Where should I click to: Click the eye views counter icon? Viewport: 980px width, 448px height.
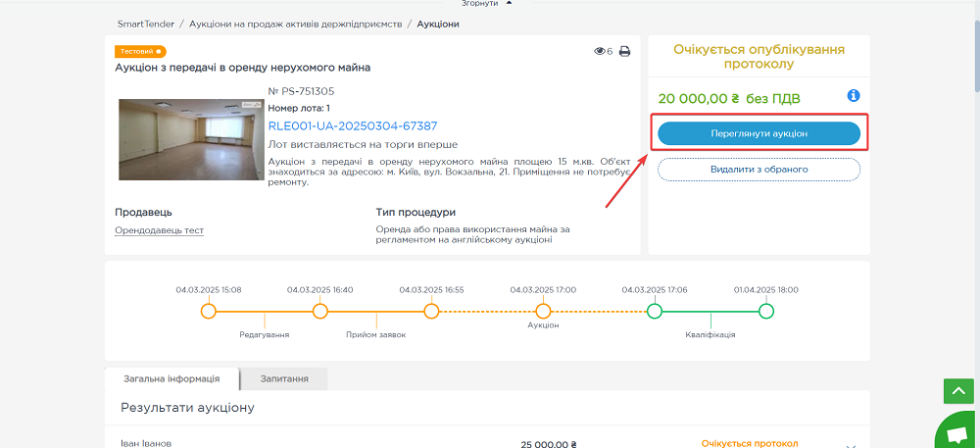[600, 52]
